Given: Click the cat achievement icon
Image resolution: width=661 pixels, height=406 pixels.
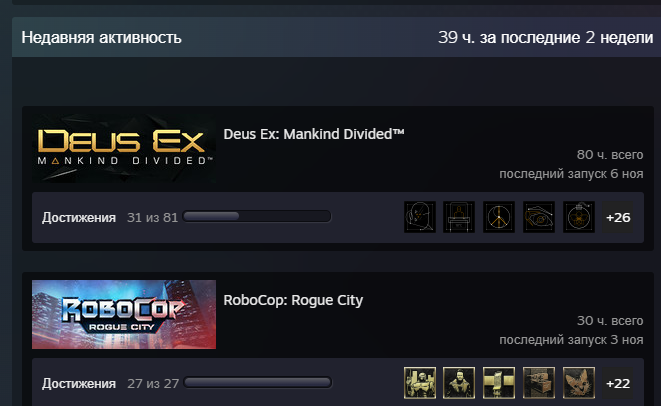Looking at the screenshot, I should (579, 383).
